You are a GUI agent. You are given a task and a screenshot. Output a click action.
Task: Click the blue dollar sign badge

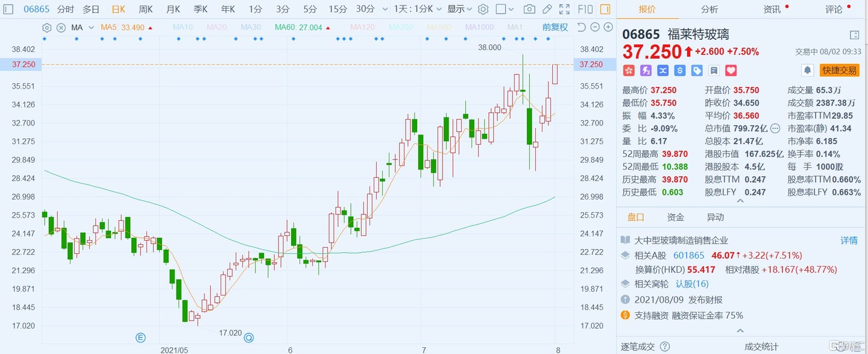pos(680,71)
